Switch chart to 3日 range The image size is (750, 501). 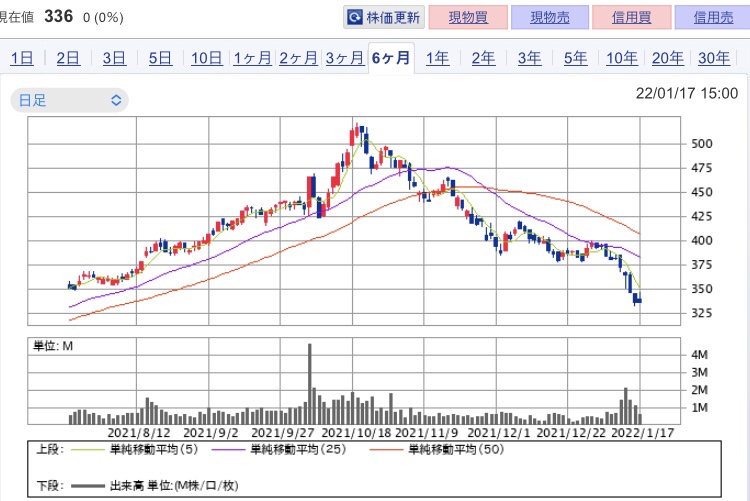[114, 58]
